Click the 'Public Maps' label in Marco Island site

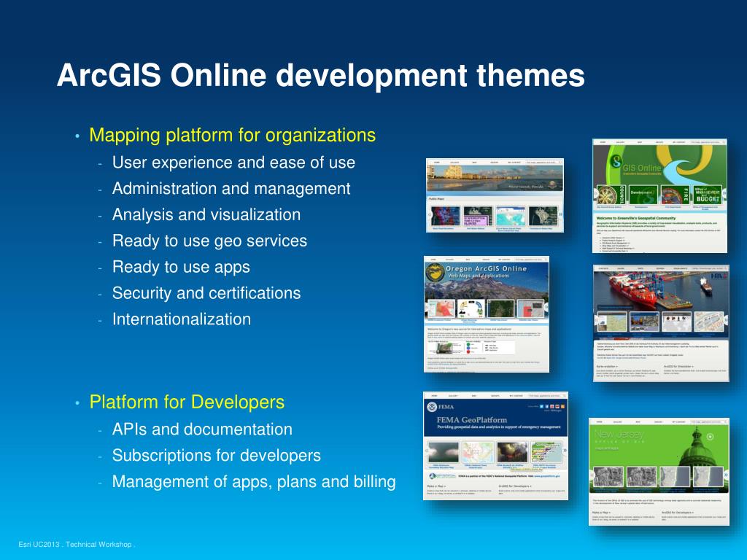tap(436, 198)
